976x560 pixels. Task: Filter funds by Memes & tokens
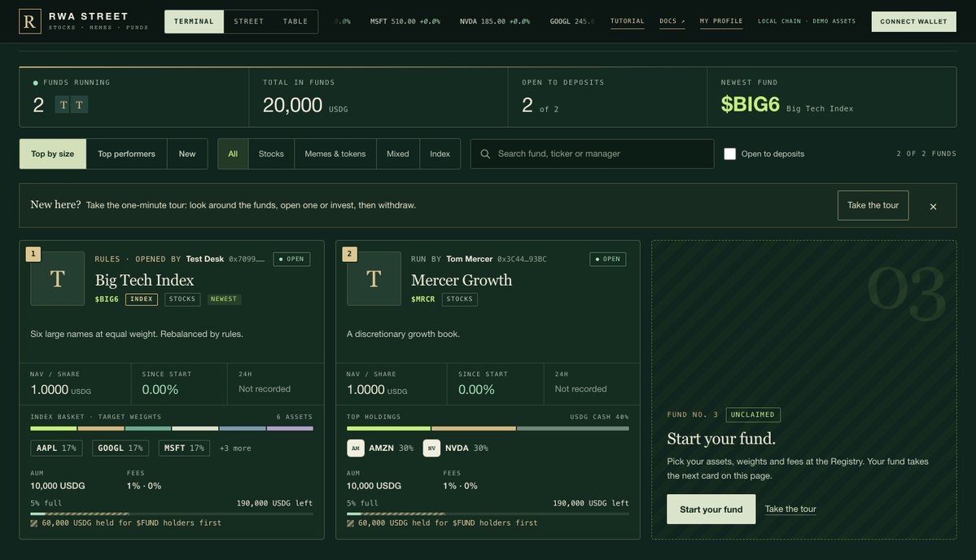335,154
